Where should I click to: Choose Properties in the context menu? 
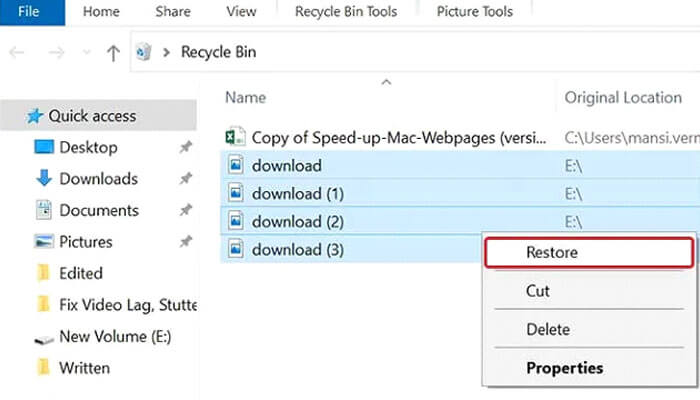tap(564, 368)
